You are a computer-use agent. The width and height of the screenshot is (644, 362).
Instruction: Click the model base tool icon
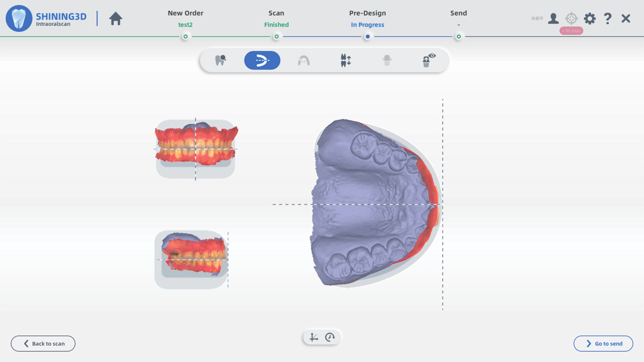point(386,61)
